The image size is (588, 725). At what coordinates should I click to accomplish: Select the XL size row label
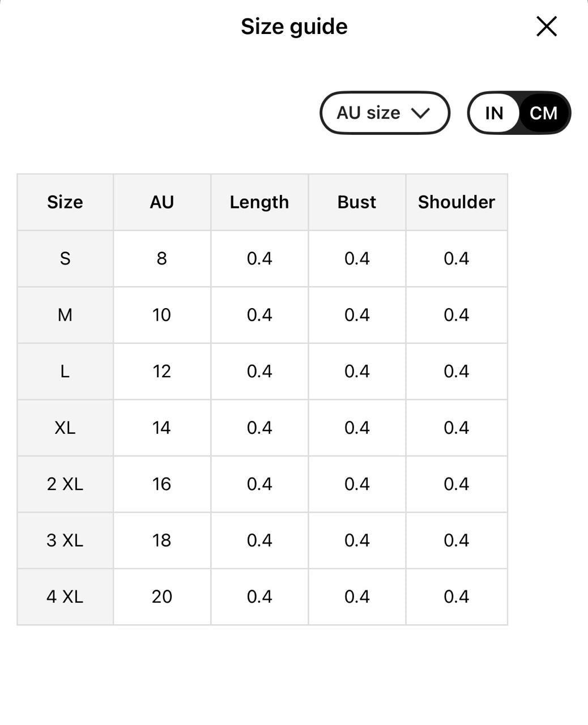coord(65,428)
